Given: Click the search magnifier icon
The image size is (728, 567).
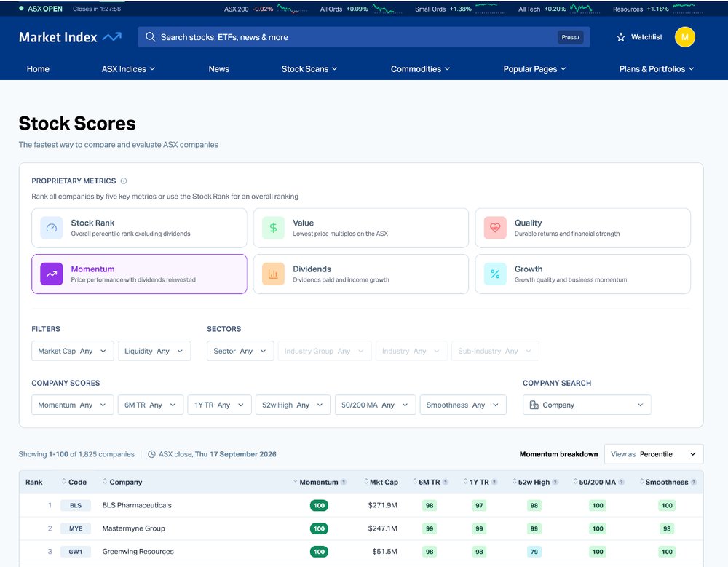Looking at the screenshot, I should 150,37.
